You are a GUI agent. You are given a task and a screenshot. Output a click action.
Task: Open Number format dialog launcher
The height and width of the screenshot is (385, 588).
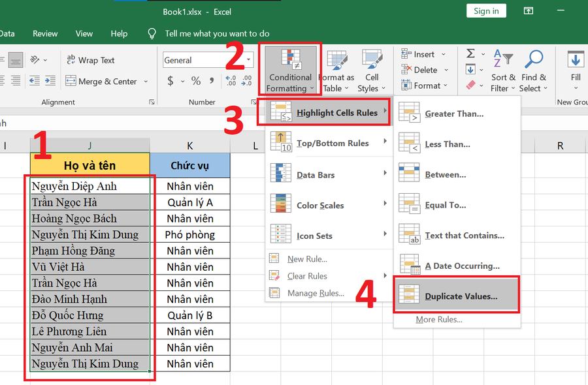point(253,102)
